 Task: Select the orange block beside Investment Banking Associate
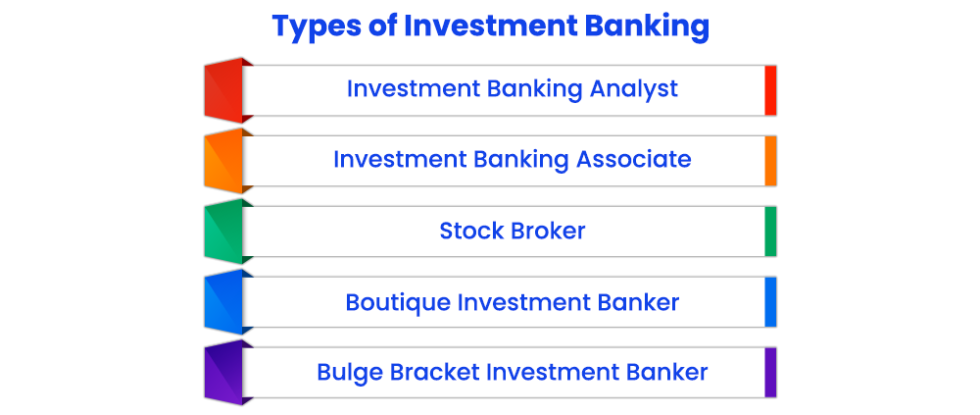click(x=222, y=161)
